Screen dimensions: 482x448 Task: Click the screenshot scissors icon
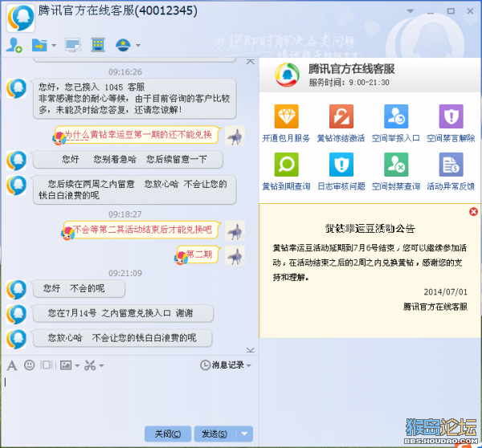pyautogui.click(x=90, y=365)
